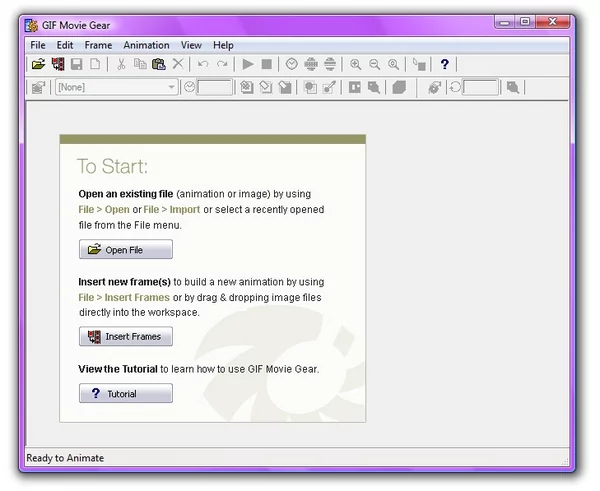Click the Zoom Out magnifier icon

coord(374,64)
